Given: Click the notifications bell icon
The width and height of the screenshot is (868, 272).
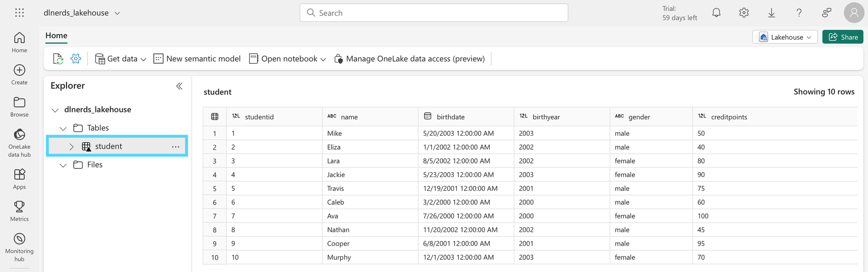Looking at the screenshot, I should point(717,13).
